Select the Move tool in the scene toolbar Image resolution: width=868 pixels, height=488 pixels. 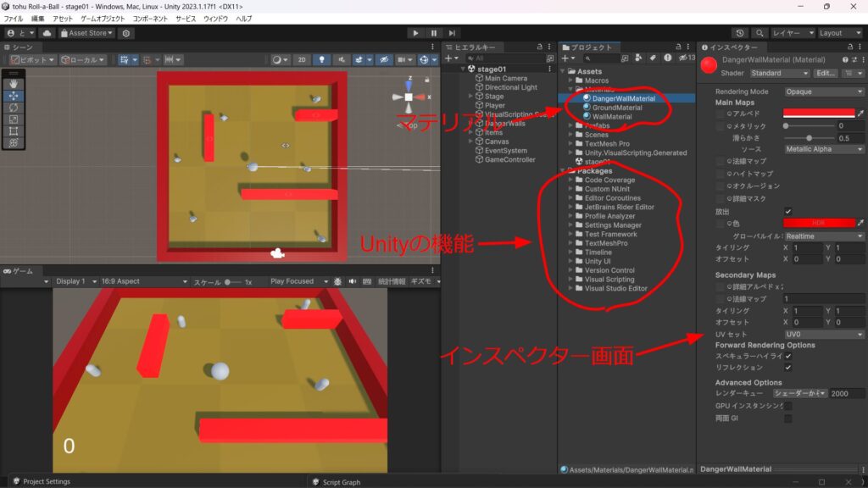click(x=14, y=96)
